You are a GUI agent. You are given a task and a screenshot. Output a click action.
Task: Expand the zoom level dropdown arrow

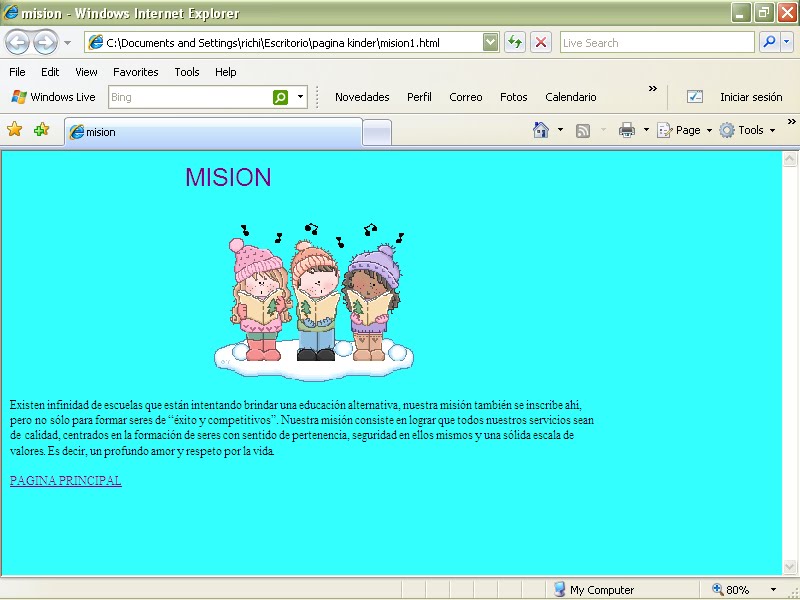(773, 590)
